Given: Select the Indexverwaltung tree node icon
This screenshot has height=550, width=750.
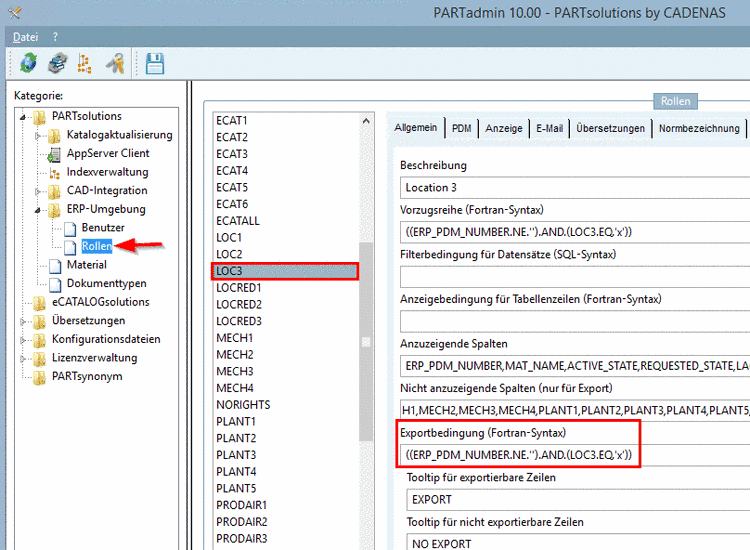Looking at the screenshot, I should [x=56, y=172].
